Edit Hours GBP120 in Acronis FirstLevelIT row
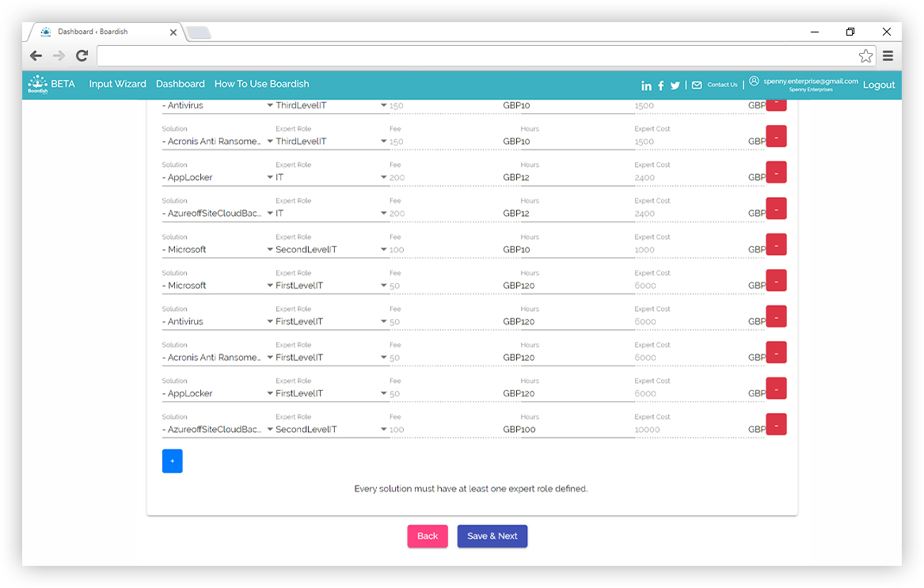Viewport: 924px width, 588px height. (577, 357)
